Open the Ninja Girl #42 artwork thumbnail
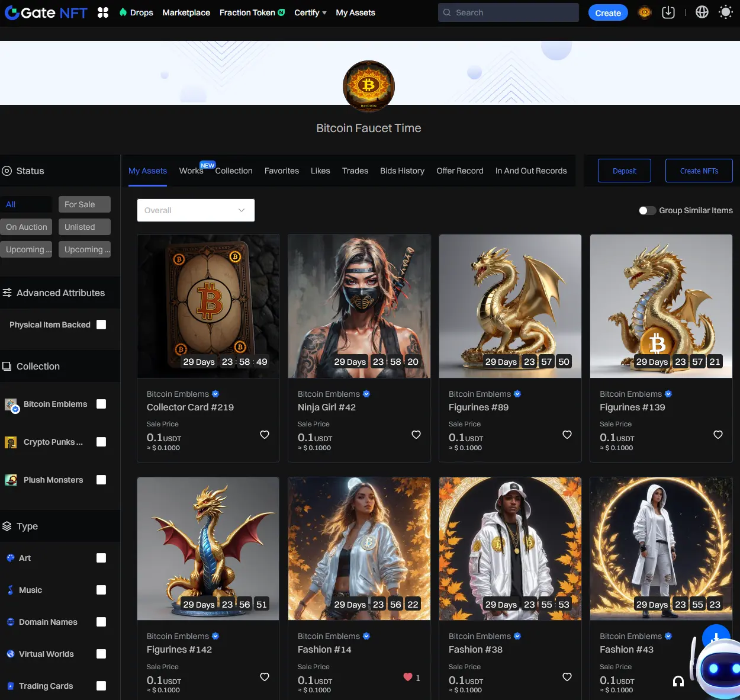Image resolution: width=740 pixels, height=700 pixels. (x=359, y=306)
